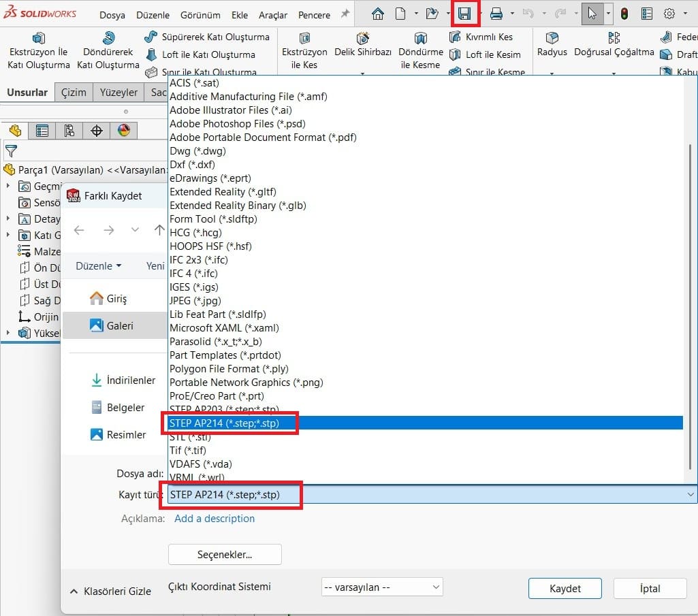Choose eDrawings (*.eprt) file type
Viewport: 698px width, 616px height.
click(425, 178)
